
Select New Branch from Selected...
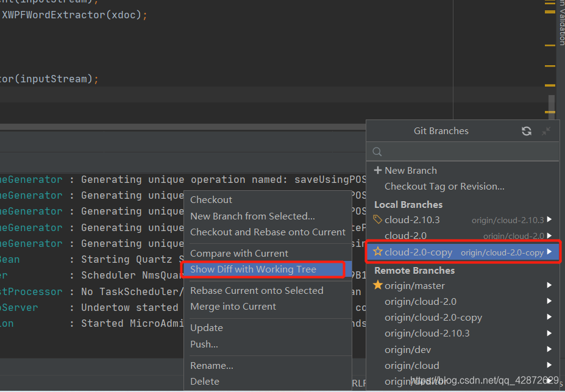pos(268,216)
